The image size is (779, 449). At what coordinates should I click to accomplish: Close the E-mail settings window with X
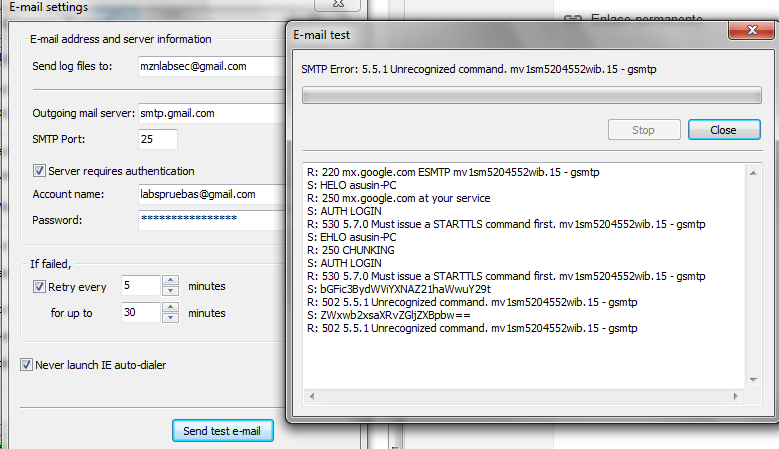coord(338,4)
